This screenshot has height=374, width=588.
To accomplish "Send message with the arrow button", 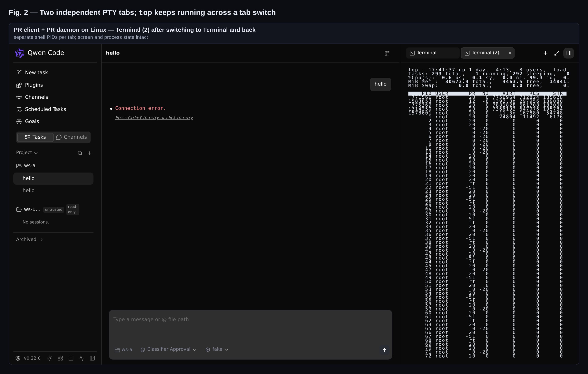I will 384,350.
